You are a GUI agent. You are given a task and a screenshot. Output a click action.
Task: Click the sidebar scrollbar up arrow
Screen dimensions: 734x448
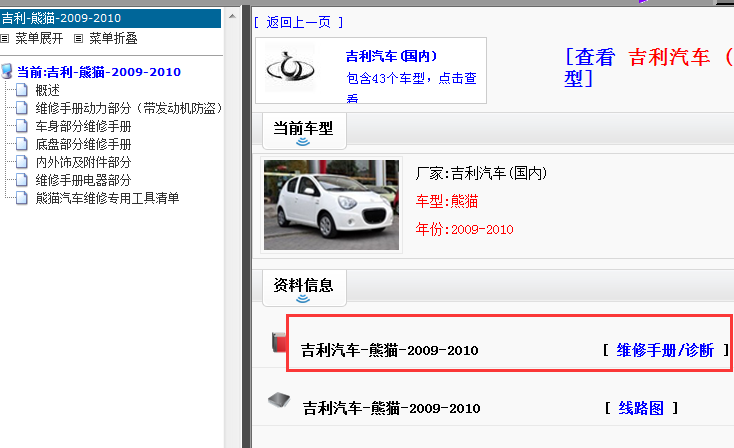(232, 16)
